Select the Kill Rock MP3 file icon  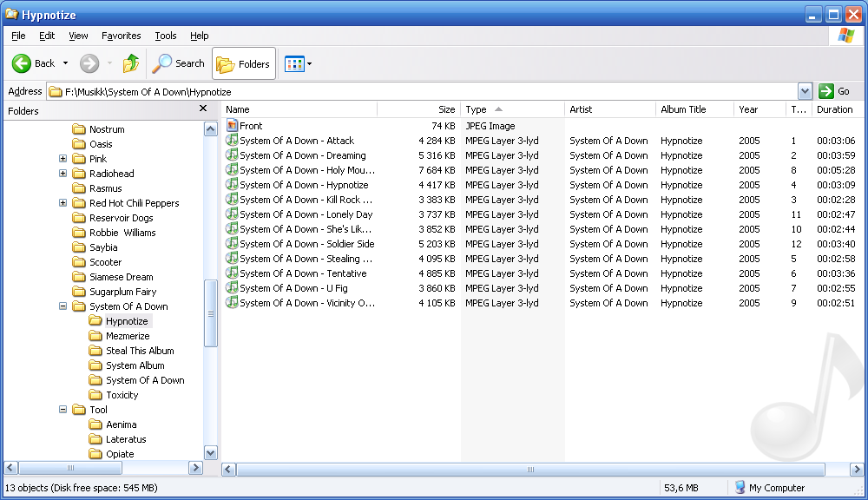(x=232, y=199)
